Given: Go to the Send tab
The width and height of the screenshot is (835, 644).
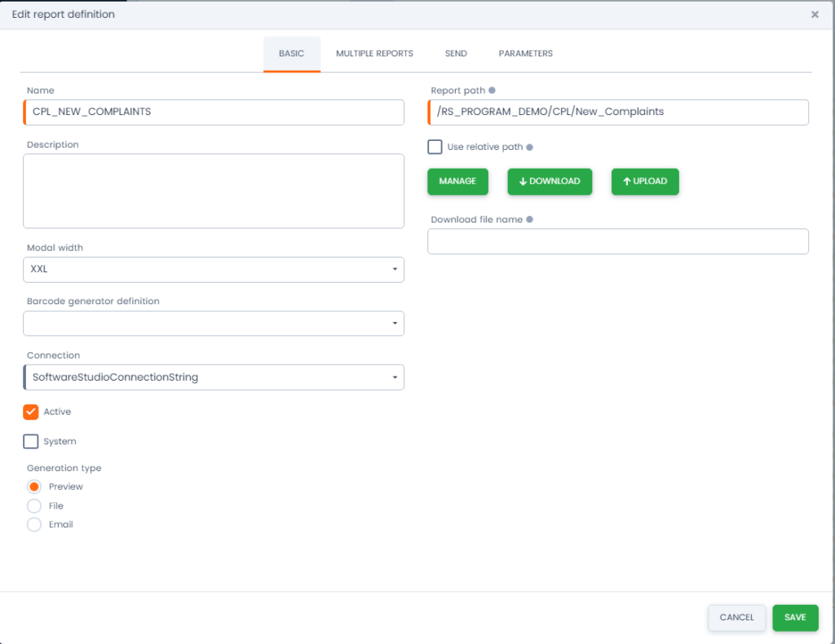Looking at the screenshot, I should pyautogui.click(x=456, y=54).
